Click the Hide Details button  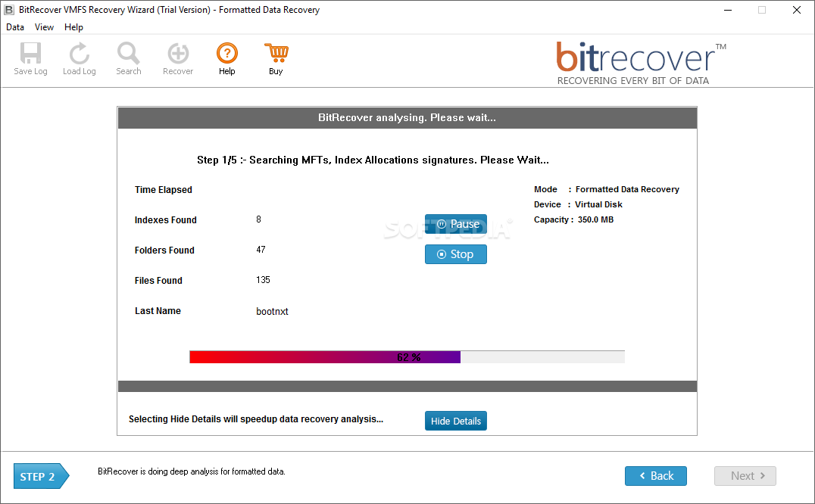(456, 421)
